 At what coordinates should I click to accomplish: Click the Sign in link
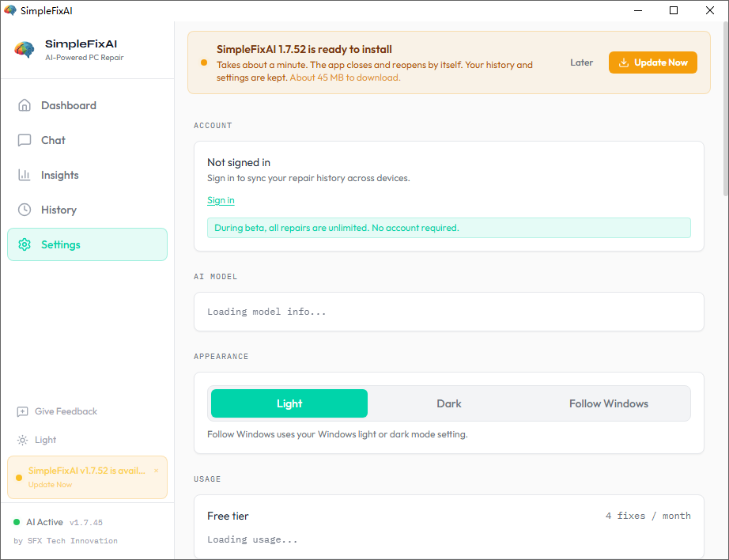tap(221, 200)
